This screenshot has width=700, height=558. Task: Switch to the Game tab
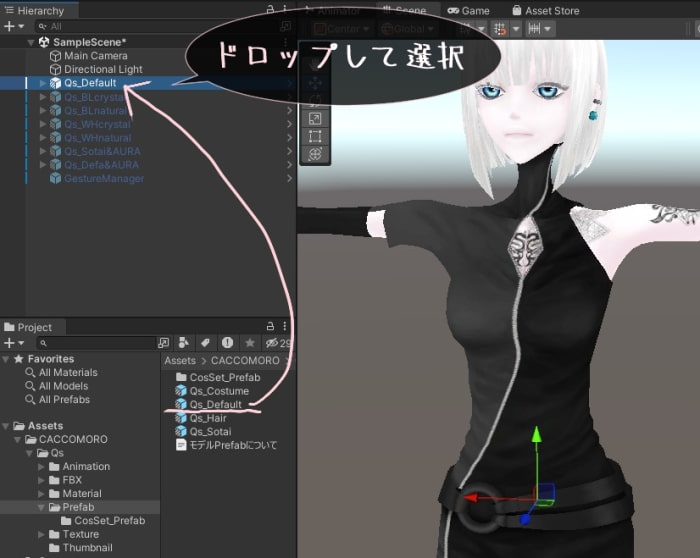tap(468, 10)
